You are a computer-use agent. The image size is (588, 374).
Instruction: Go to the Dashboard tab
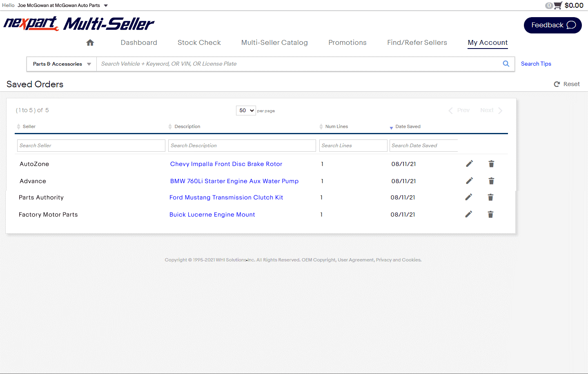click(139, 43)
